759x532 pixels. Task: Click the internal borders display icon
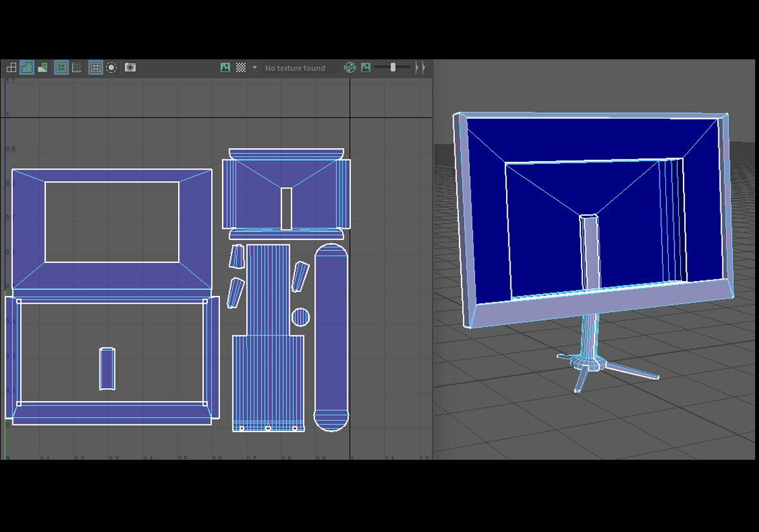[x=77, y=68]
